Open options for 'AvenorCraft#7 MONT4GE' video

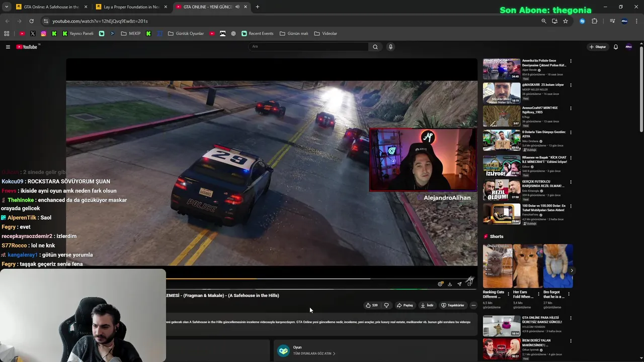(571, 109)
